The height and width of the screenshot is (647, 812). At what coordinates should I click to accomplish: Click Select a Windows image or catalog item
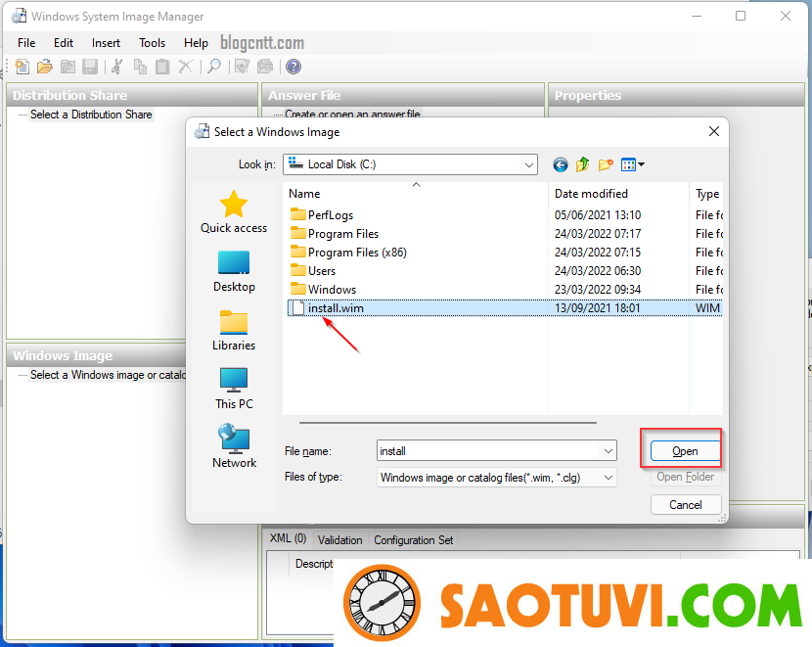108,375
